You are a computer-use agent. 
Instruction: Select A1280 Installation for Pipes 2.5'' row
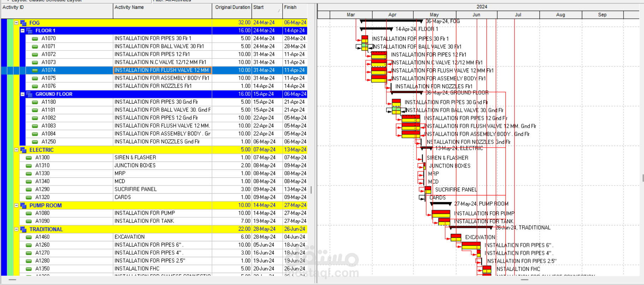point(154,261)
